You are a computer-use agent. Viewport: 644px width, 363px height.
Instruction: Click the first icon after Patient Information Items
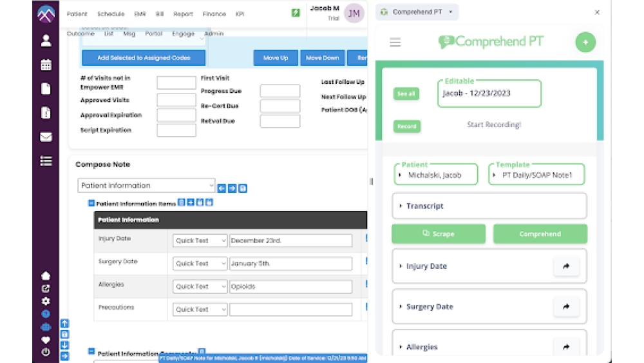click(x=181, y=202)
